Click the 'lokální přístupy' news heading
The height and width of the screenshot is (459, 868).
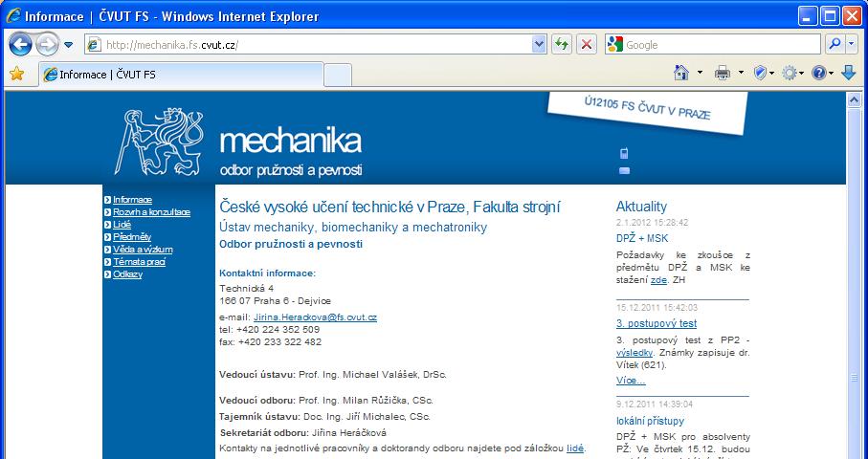click(x=650, y=421)
